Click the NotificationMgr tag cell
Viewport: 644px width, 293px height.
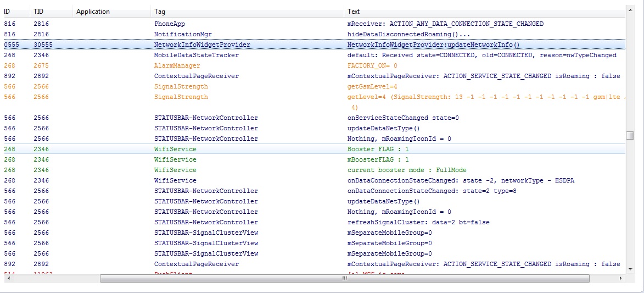[183, 34]
